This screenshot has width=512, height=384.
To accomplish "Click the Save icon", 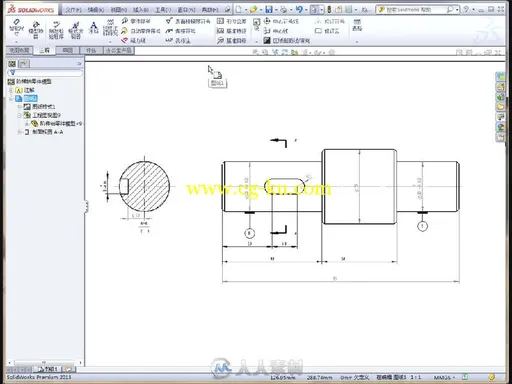I will pyautogui.click(x=269, y=10).
